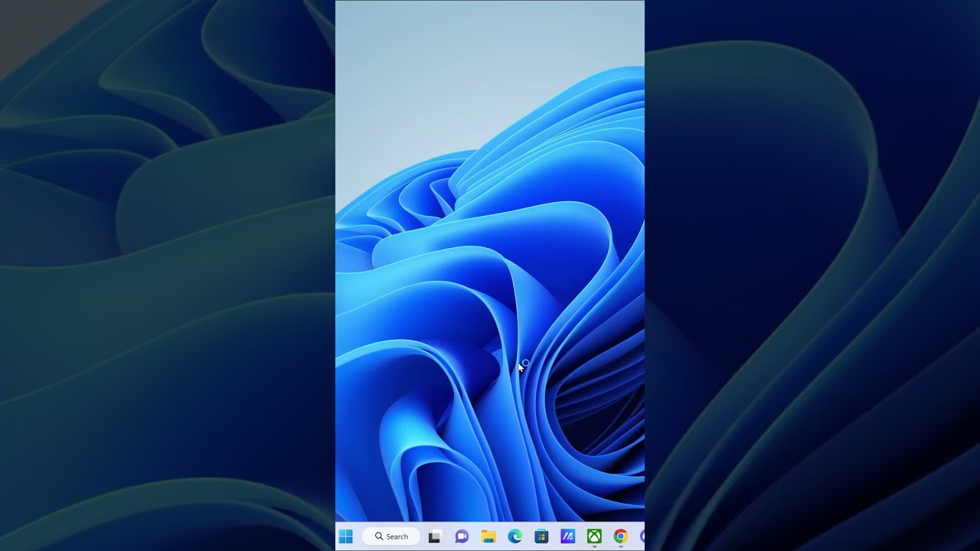Switch to Google Chrome on the taskbar

click(x=620, y=536)
